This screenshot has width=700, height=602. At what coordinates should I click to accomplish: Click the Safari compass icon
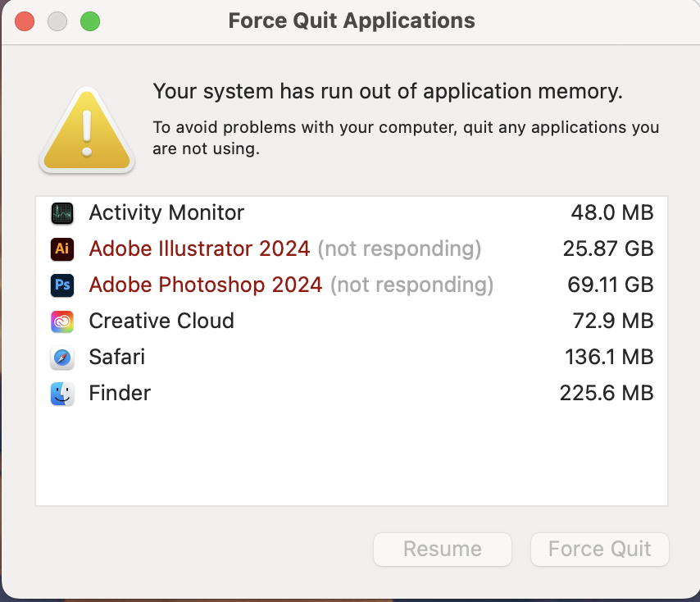61,358
